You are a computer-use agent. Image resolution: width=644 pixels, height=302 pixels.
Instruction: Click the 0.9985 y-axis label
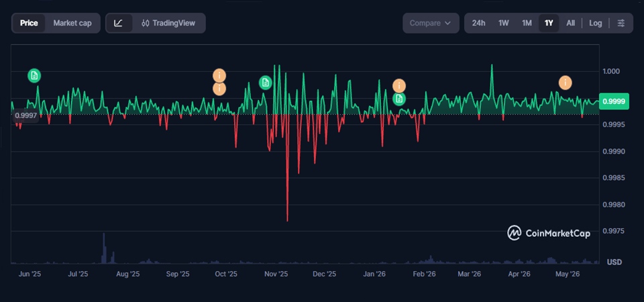[x=612, y=178]
